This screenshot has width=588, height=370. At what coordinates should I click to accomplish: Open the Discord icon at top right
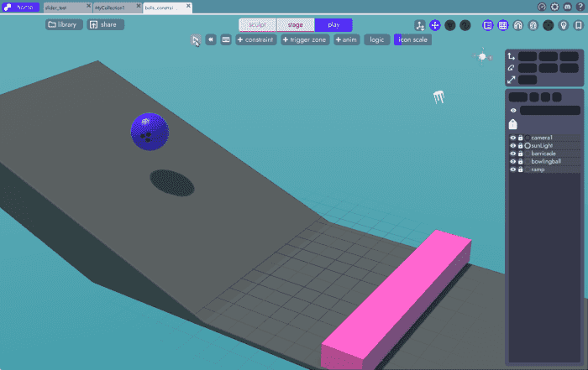pos(568,7)
